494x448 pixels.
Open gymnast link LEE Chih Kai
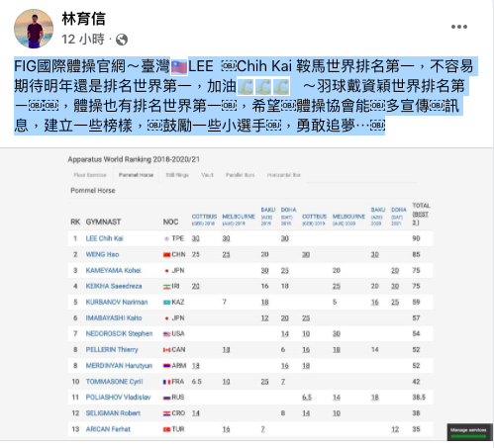tap(104, 238)
